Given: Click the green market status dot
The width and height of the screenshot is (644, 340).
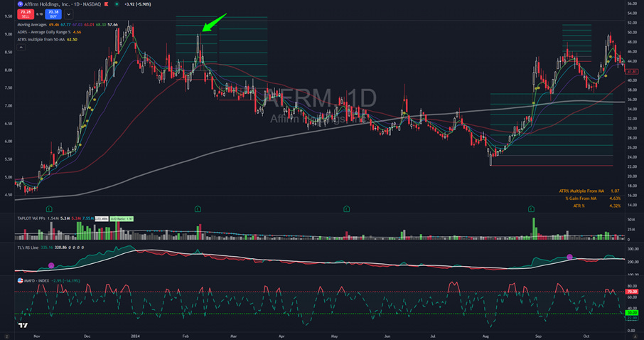Looking at the screenshot, I should [117, 4].
